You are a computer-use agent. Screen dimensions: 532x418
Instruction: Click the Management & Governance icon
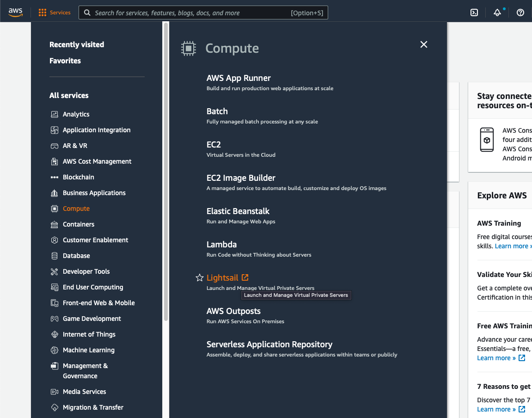(x=54, y=366)
